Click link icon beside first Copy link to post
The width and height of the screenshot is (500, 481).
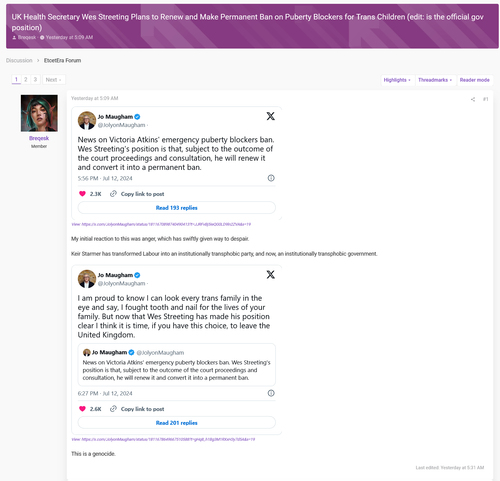(x=113, y=194)
